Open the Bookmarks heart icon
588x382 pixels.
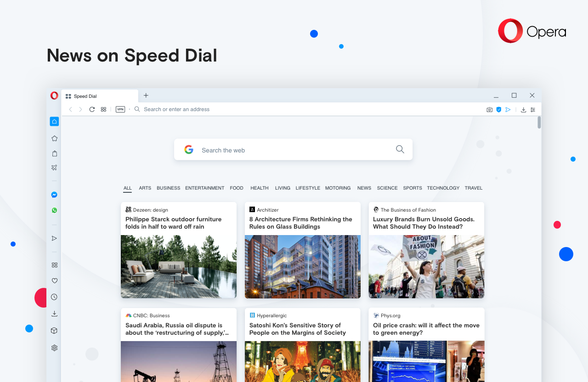click(x=54, y=281)
